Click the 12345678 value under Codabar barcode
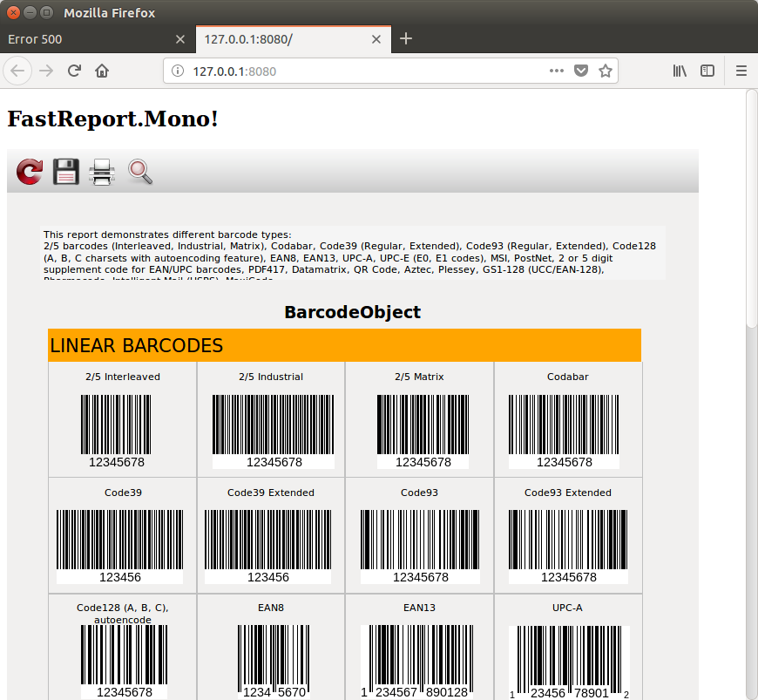This screenshot has height=700, width=758. pos(565,462)
